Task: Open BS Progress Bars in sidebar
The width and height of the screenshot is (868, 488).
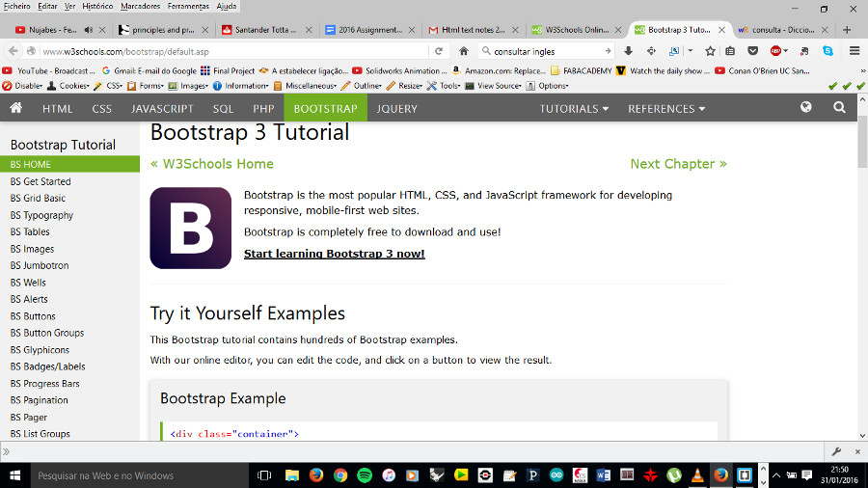Action: click(x=44, y=384)
